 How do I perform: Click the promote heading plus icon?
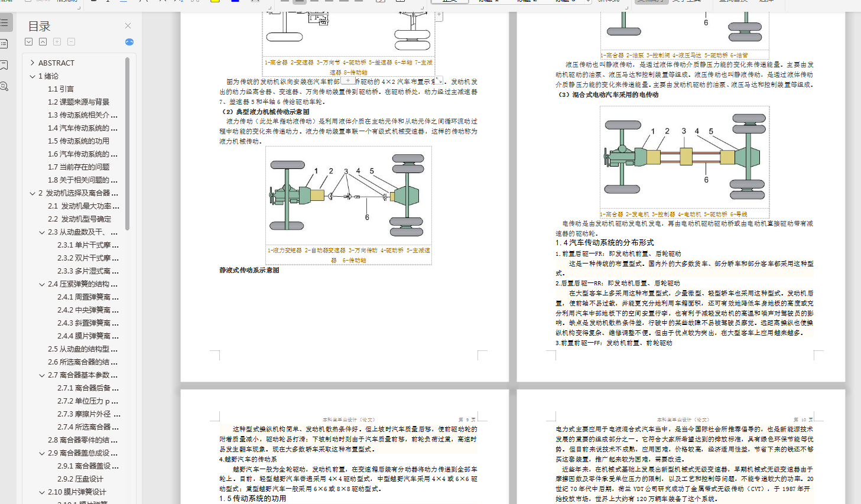pyautogui.click(x=57, y=42)
